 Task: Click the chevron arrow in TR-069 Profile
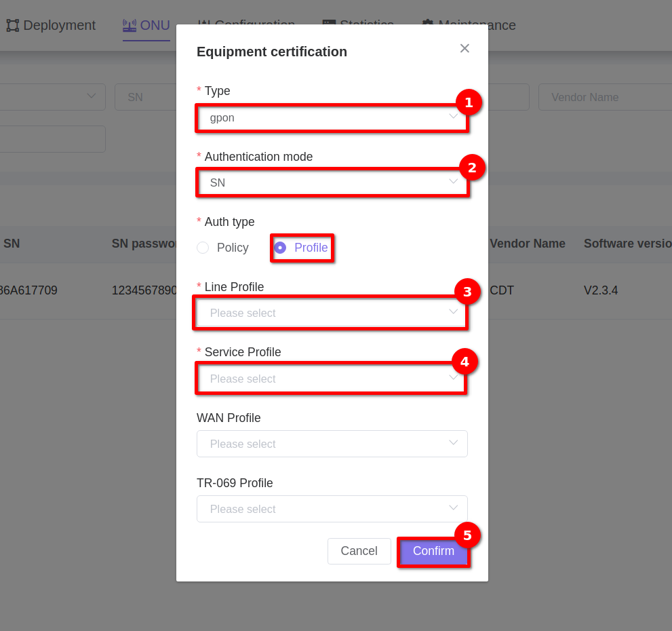(x=454, y=508)
